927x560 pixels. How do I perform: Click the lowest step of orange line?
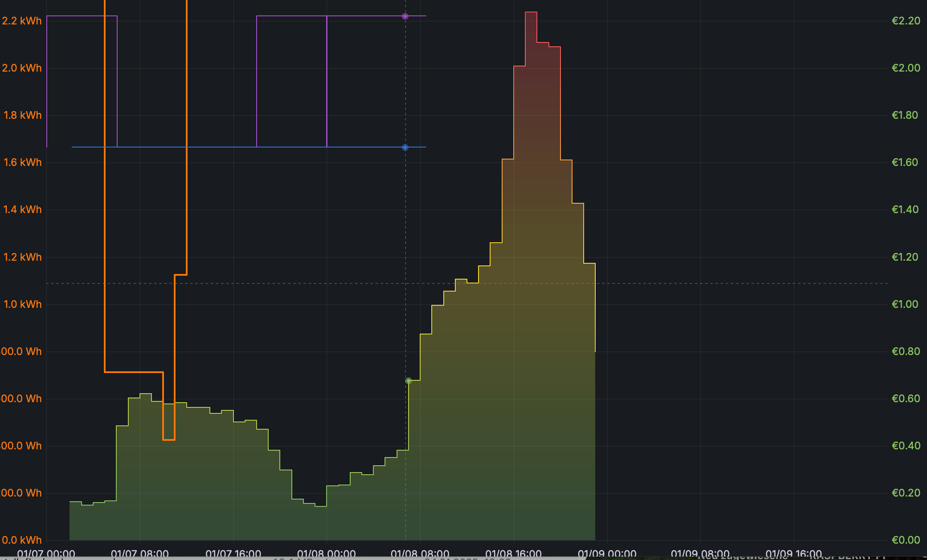click(169, 440)
